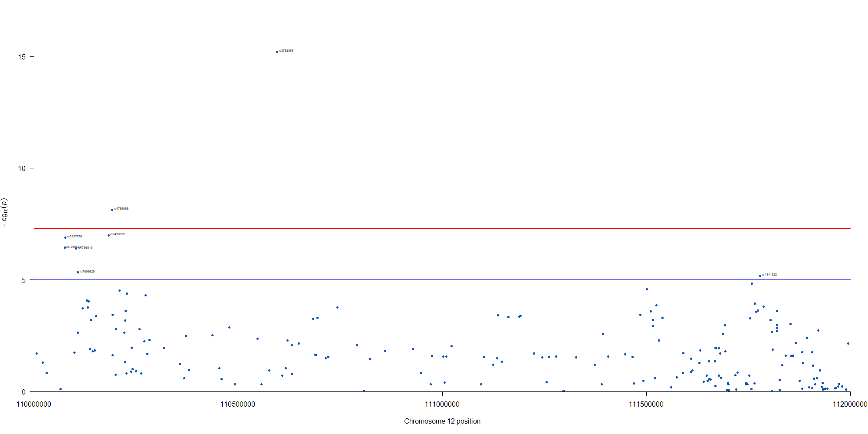
Task: Click the blue suggestive threshold line
Action: [x=434, y=280]
